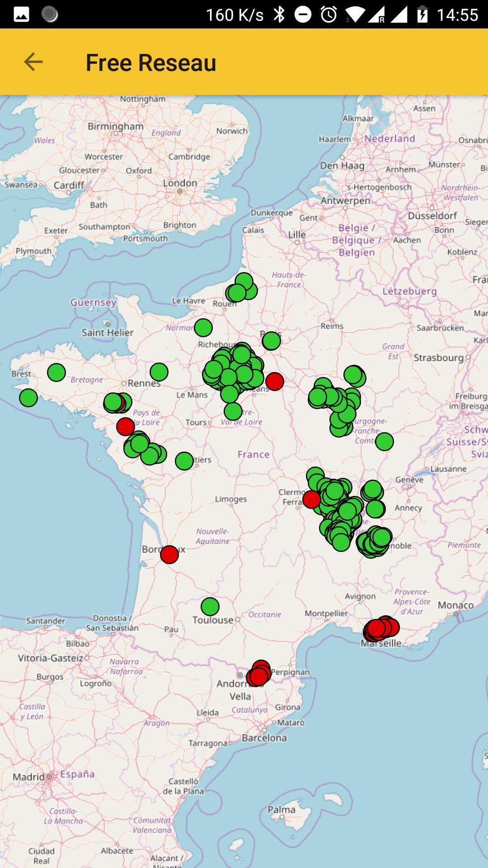488x868 pixels.
Task: Tap the red marker beside Clermont-Ferrand
Action: point(311,500)
